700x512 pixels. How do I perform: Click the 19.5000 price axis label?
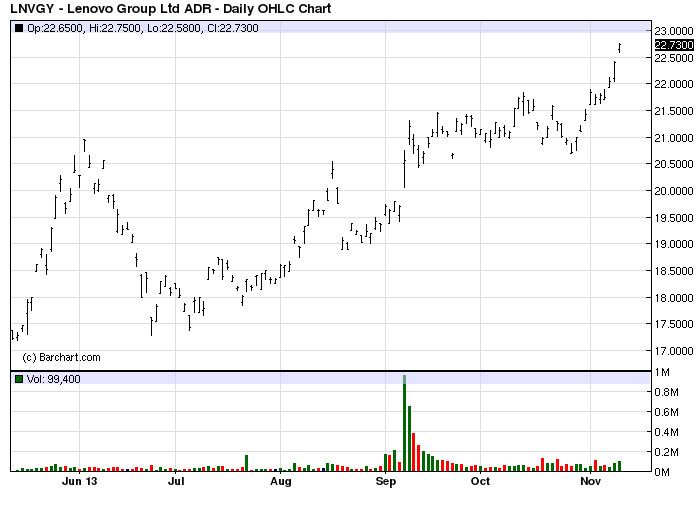coord(674,218)
